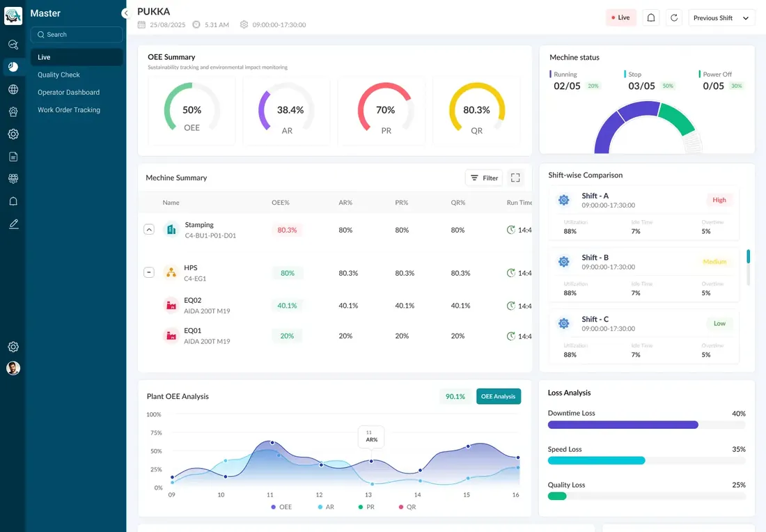Click the Quality Loss progress bar

point(646,496)
